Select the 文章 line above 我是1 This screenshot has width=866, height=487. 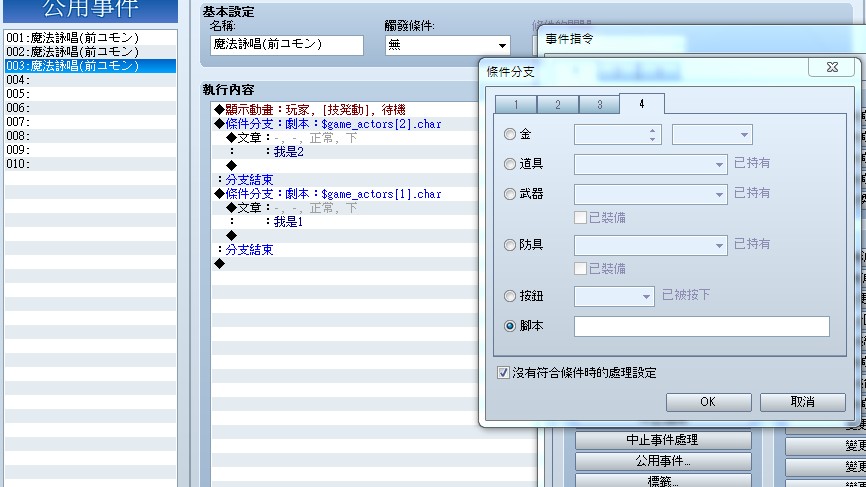345,208
